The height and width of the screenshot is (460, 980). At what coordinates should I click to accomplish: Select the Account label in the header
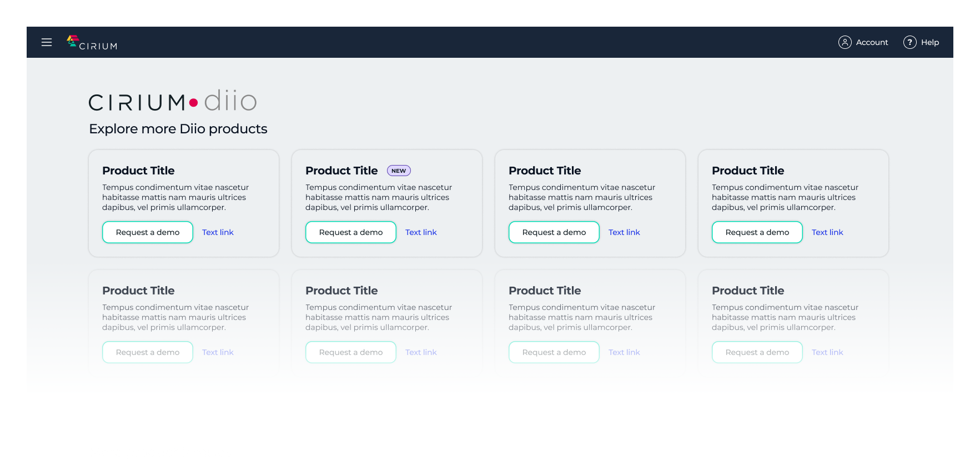(872, 42)
